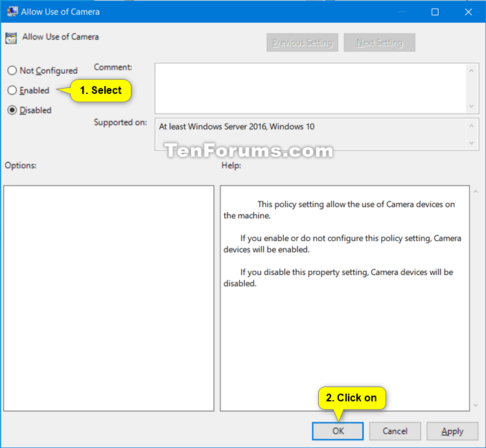The height and width of the screenshot is (448, 486).
Task: Click Comment box scroll up arrow
Action: 472,71
